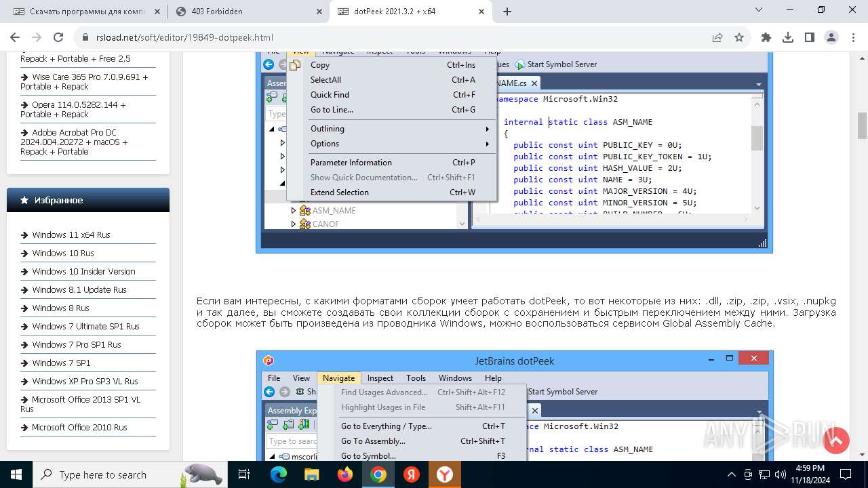Switch to the 403 Forbidden tab
This screenshot has width=868, height=488.
[x=248, y=12]
